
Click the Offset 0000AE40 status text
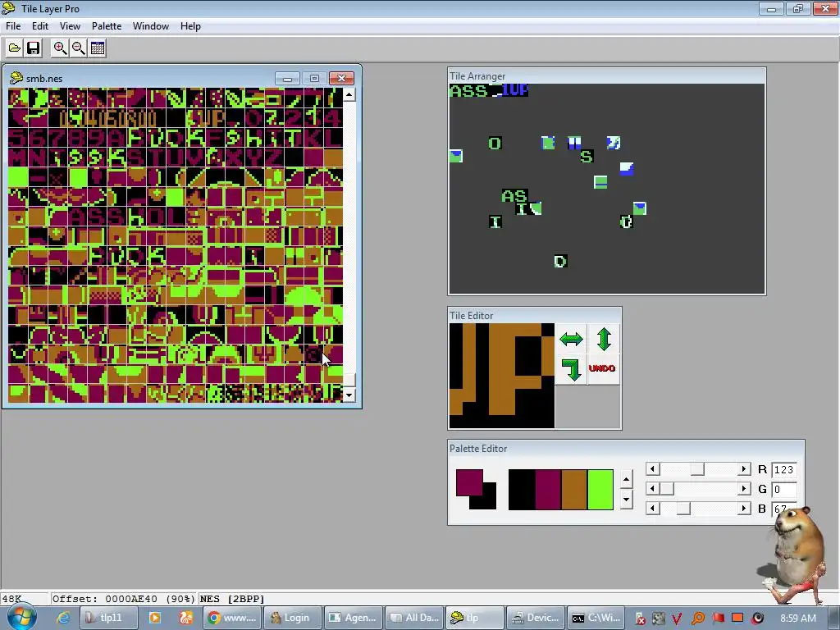[123, 599]
